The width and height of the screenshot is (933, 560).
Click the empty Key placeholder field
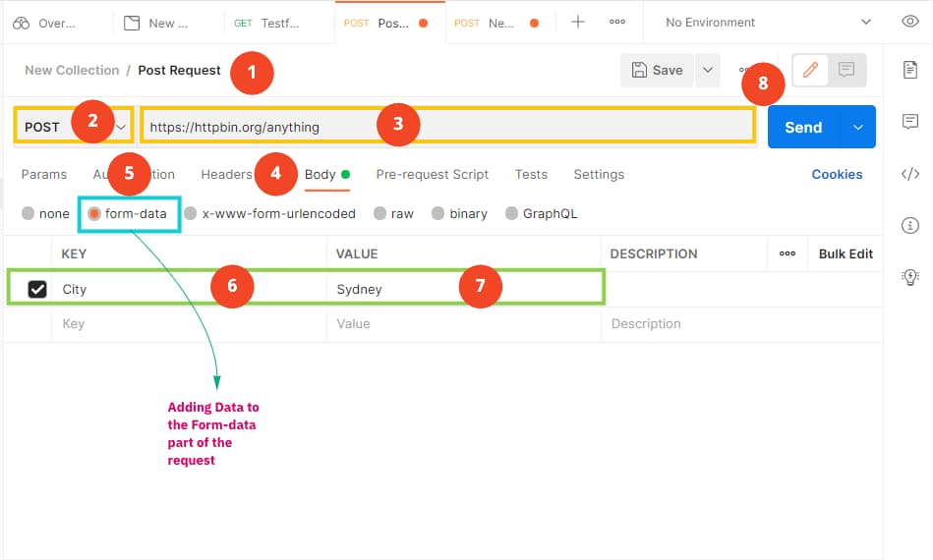189,324
